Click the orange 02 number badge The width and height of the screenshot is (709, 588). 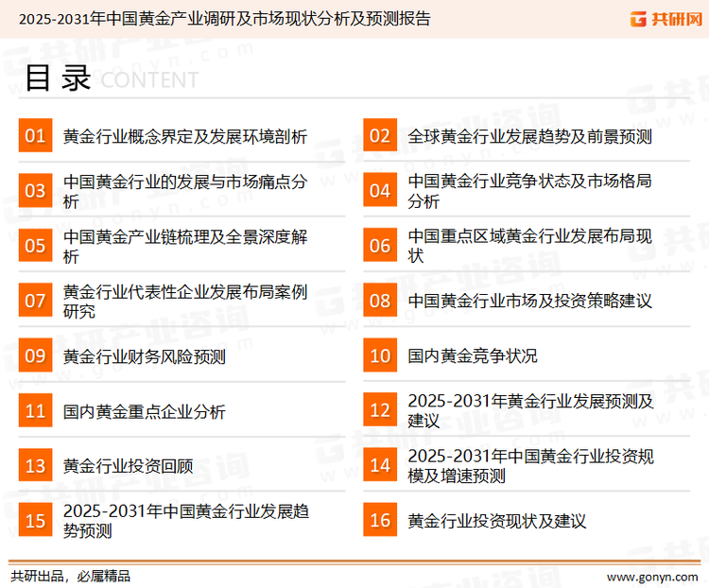click(x=380, y=136)
